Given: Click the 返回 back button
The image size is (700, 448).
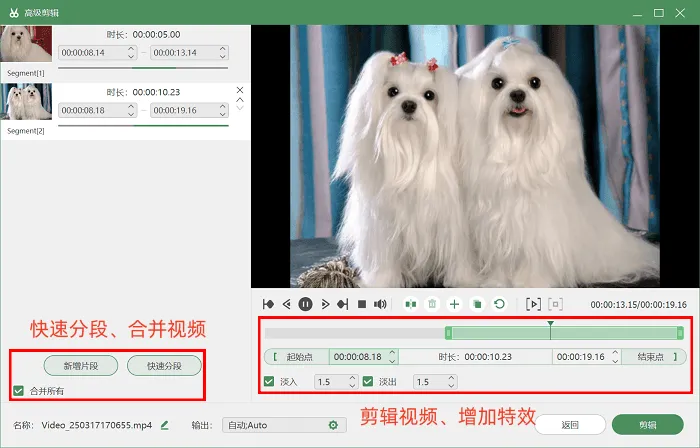Looking at the screenshot, I should coord(570,425).
